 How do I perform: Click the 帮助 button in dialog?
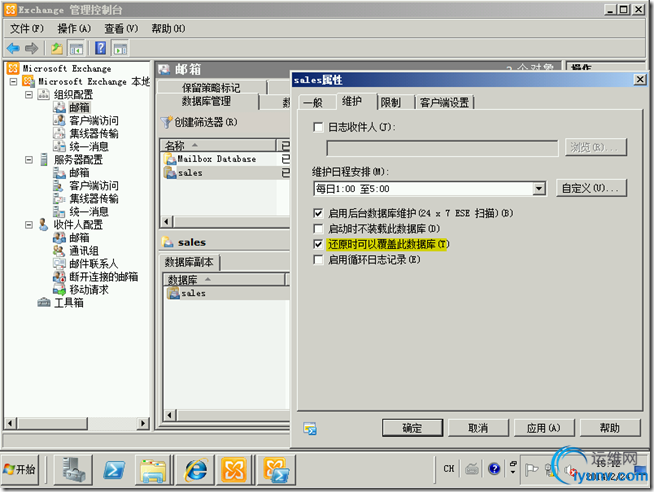pyautogui.click(x=610, y=428)
